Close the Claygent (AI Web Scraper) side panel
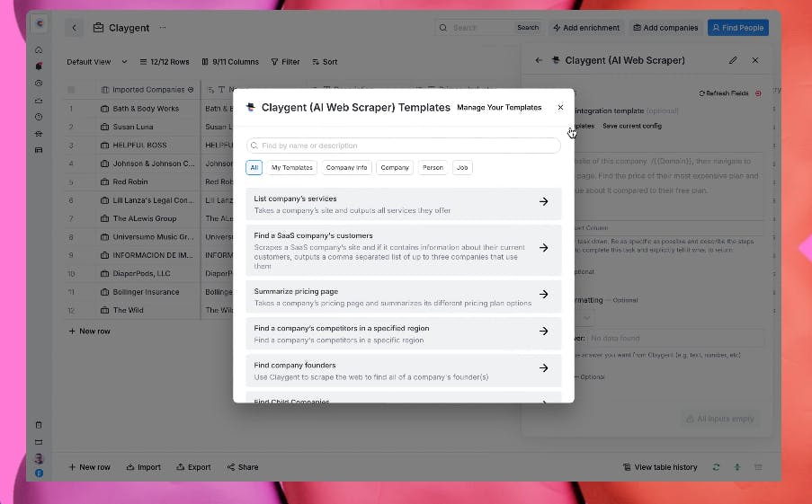Screen dimensions: 812x504 (755, 60)
